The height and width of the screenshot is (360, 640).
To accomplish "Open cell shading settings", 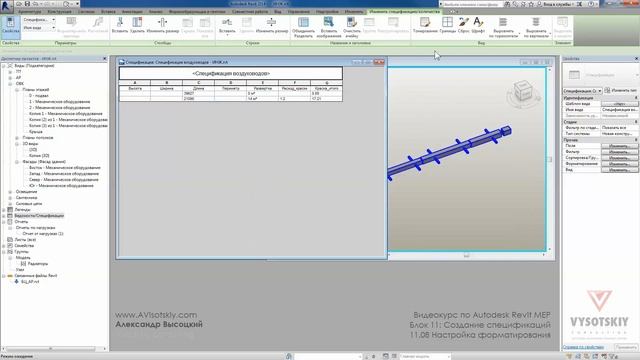I will [424, 24].
